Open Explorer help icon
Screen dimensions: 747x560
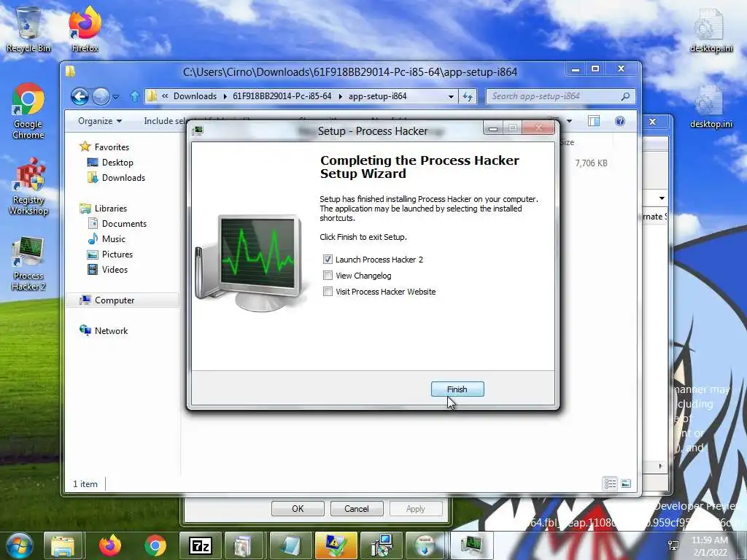[x=620, y=121]
